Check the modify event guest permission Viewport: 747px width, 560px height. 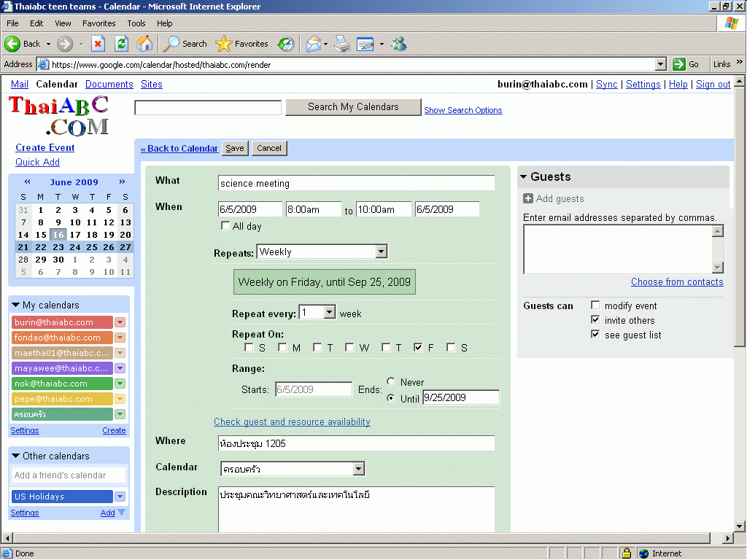click(595, 306)
